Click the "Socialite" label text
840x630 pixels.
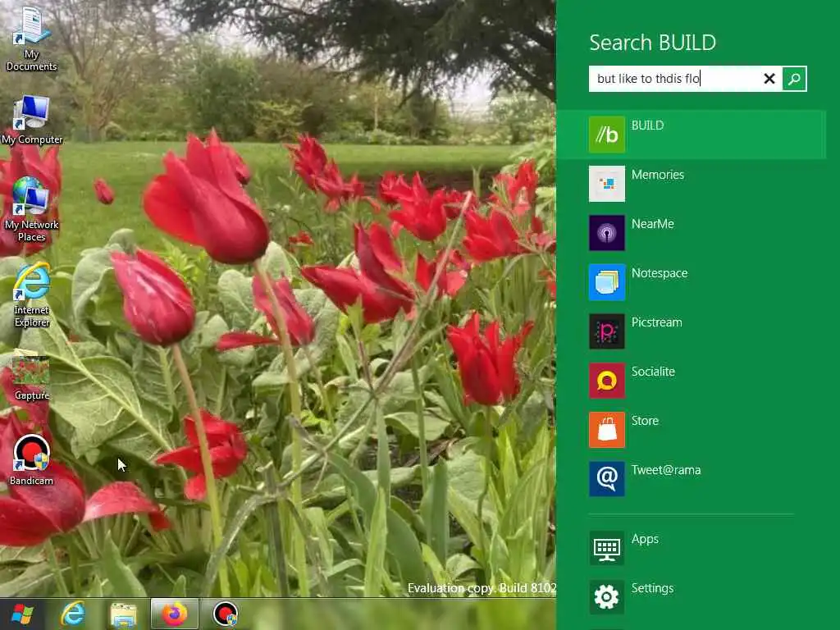652,372
